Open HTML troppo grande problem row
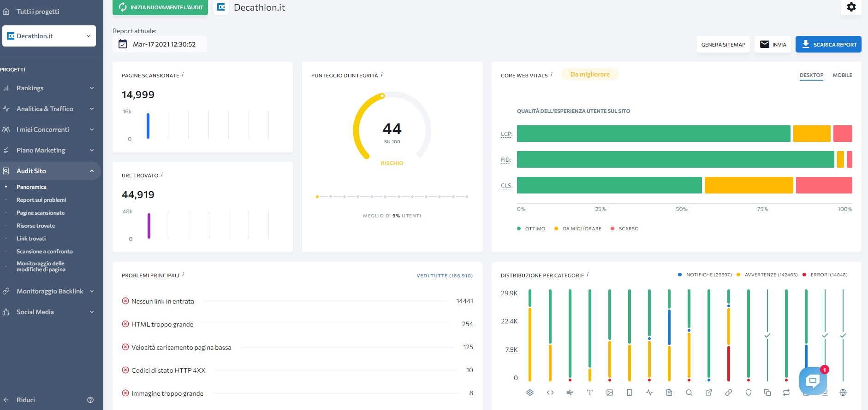 pos(297,324)
